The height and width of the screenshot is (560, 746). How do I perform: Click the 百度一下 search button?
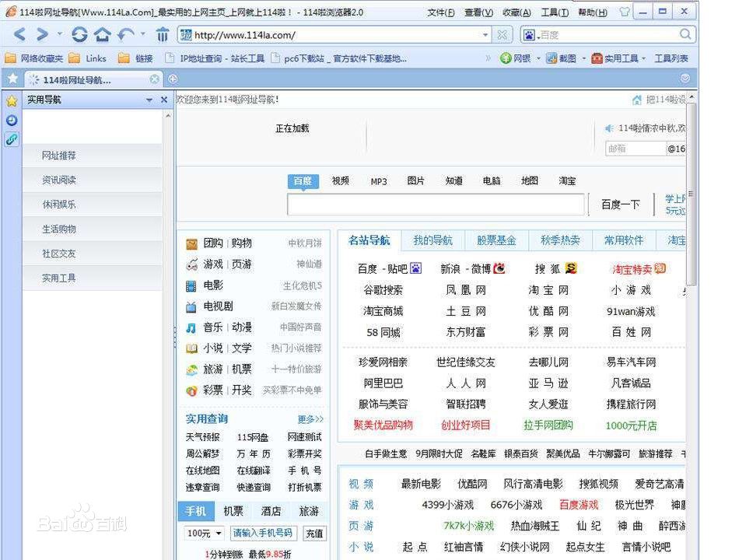pyautogui.click(x=621, y=205)
